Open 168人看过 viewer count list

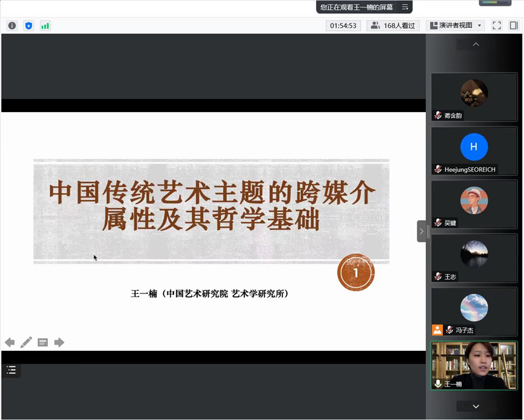point(392,25)
